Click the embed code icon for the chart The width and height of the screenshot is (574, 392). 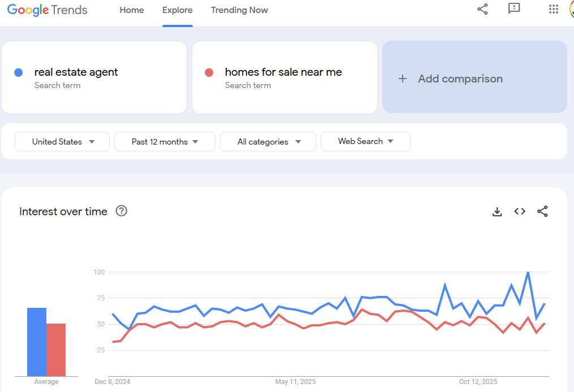pyautogui.click(x=519, y=211)
